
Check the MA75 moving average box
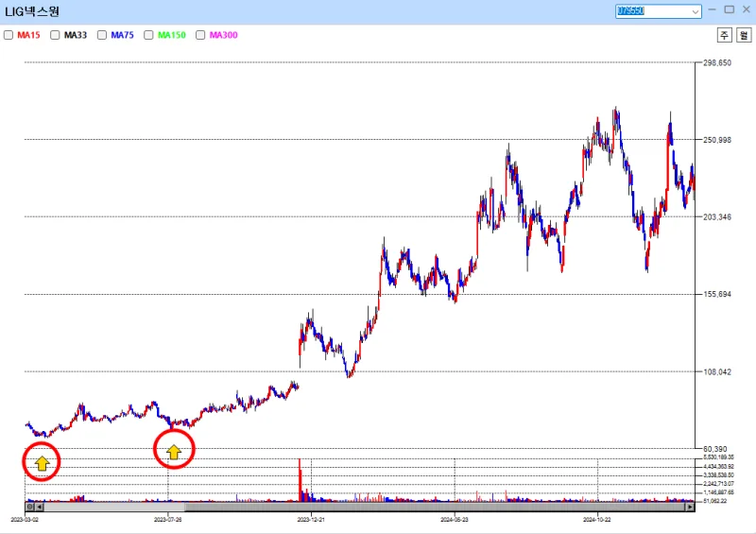103,35
